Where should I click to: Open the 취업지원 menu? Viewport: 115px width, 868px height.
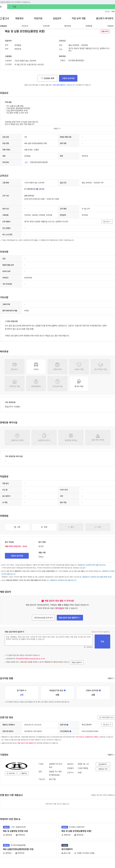[x=38, y=19]
